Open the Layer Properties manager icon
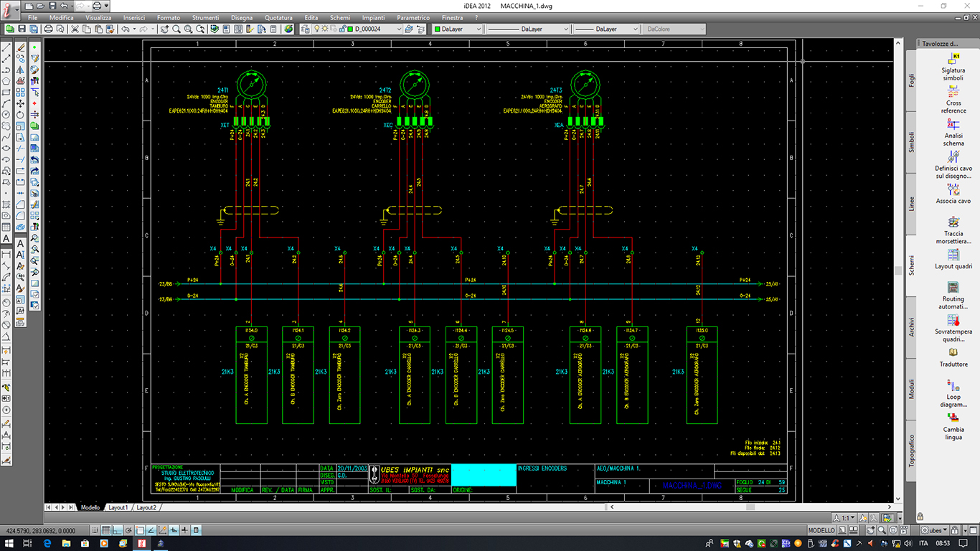The image size is (980, 551). pos(306,29)
